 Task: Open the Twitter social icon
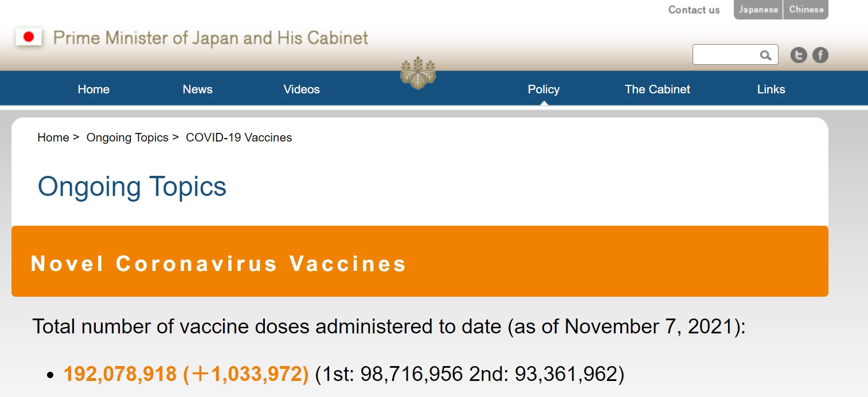tap(799, 55)
